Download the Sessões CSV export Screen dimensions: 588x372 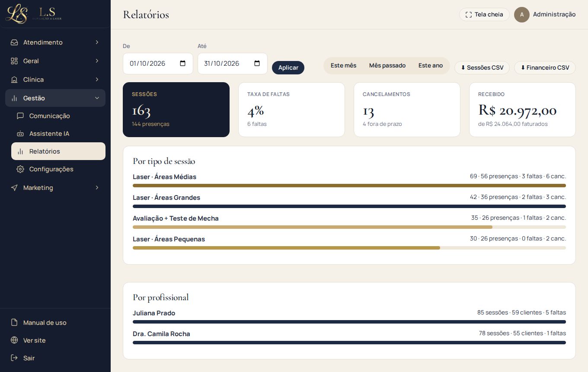click(x=482, y=67)
